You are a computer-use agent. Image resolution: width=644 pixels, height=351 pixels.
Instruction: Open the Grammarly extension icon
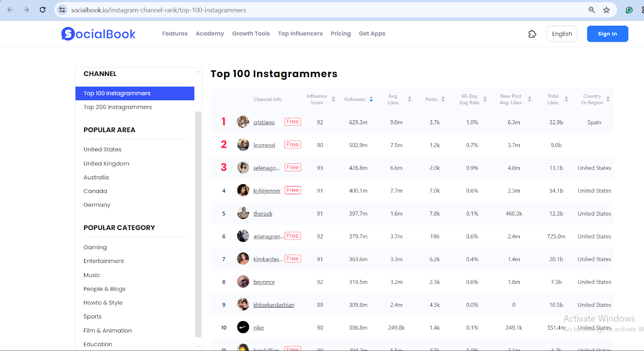pos(629,10)
